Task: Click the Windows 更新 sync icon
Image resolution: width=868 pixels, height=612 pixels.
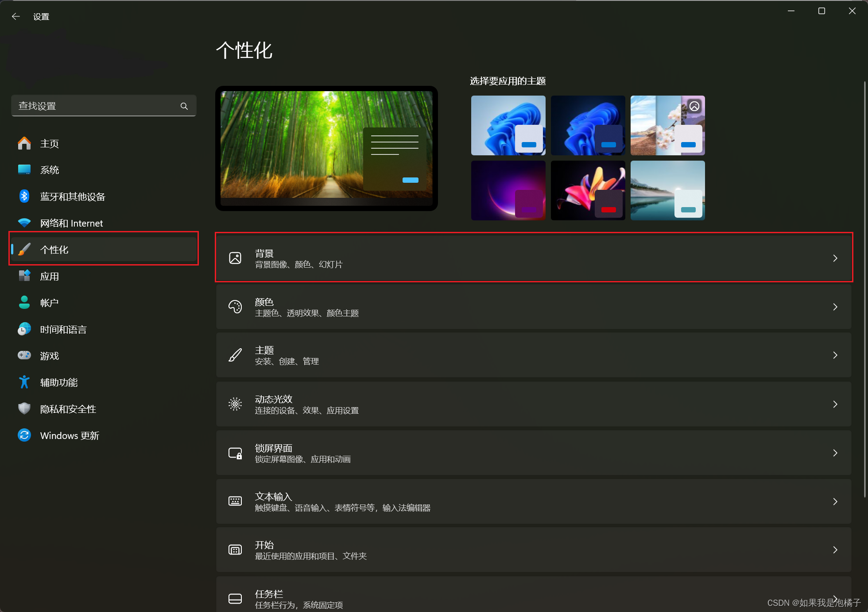Action: 24,435
